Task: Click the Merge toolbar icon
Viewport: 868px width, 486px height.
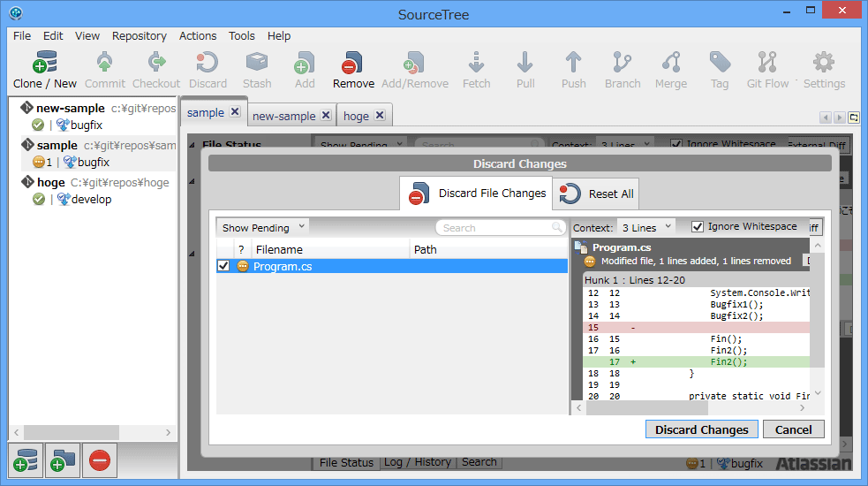Action: coord(671,63)
